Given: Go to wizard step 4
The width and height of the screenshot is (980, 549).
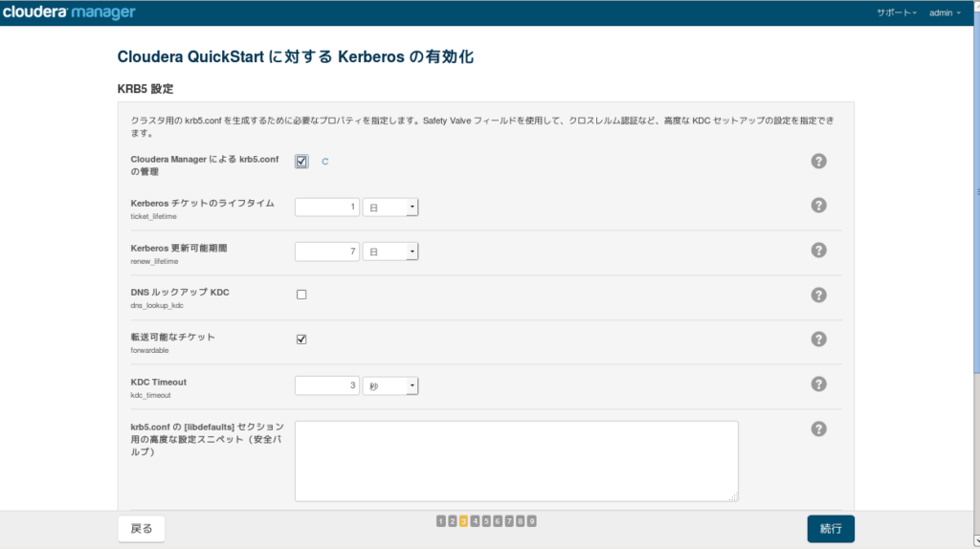Looking at the screenshot, I should (x=475, y=521).
